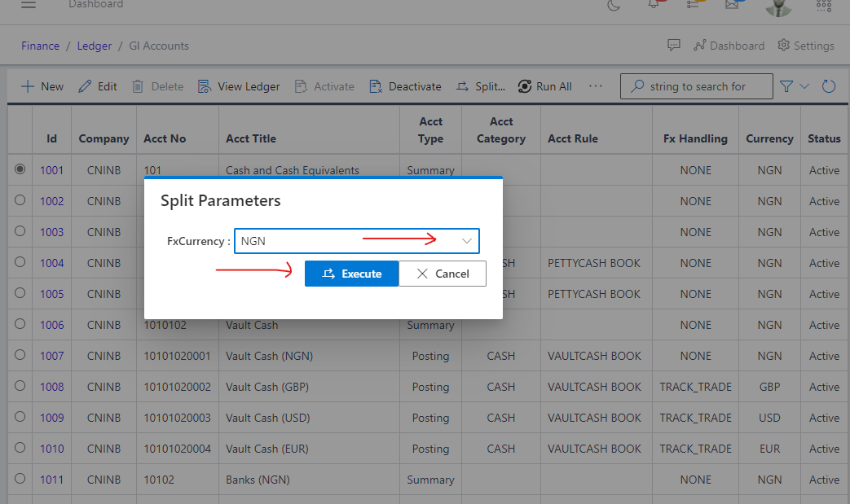Navigate to Ledger breadcrumb
Image resolution: width=850 pixels, height=504 pixels.
click(95, 46)
